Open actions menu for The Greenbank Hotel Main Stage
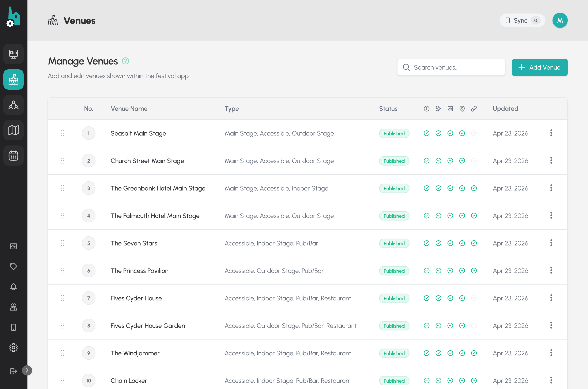 tap(551, 188)
